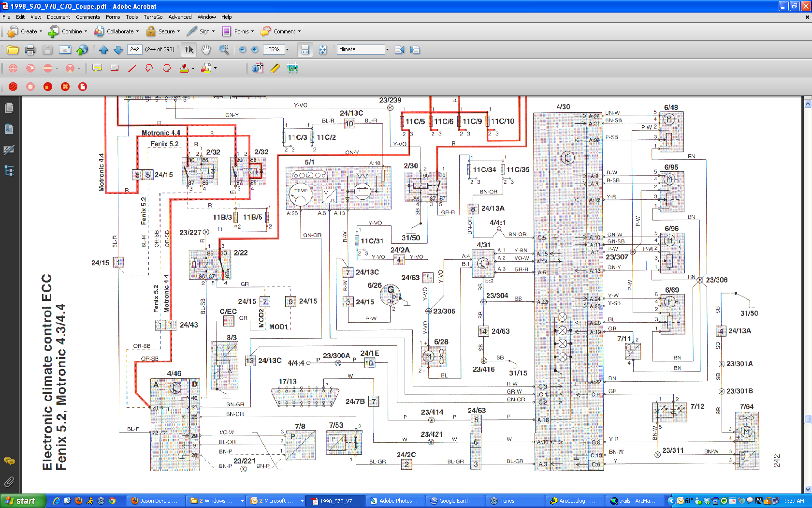Viewport: 812px width, 508px height.
Task: Open the Attachments paperclip panel
Action: 9,482
